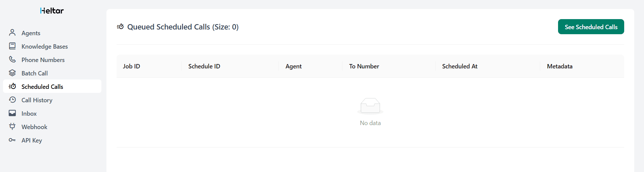Open the Agents menu item
Image resolution: width=644 pixels, height=172 pixels.
click(x=31, y=33)
